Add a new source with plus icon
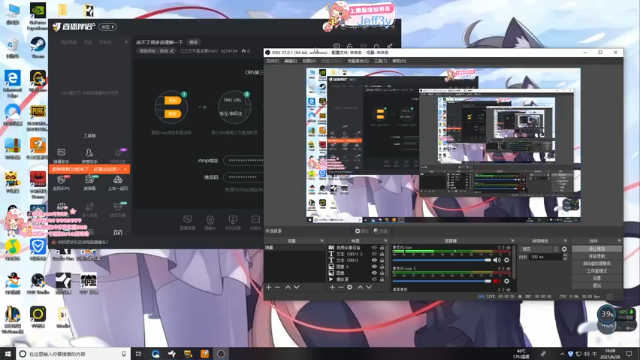 point(332,287)
